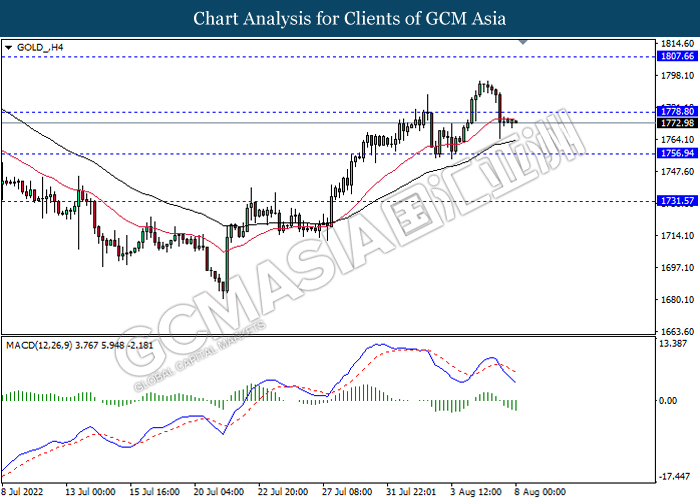Click the MACD(12,26,9) indicator label
The image size is (700, 500).
pos(79,345)
